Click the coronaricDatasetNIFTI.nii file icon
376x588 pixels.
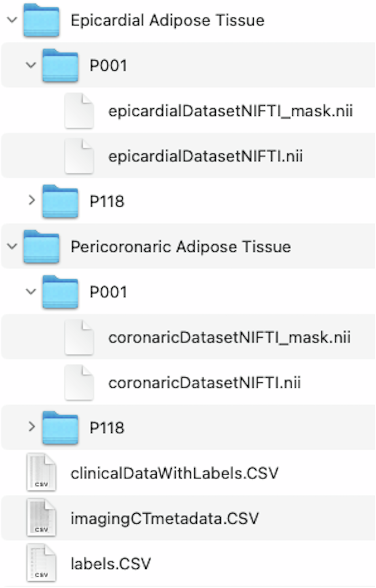point(79,383)
